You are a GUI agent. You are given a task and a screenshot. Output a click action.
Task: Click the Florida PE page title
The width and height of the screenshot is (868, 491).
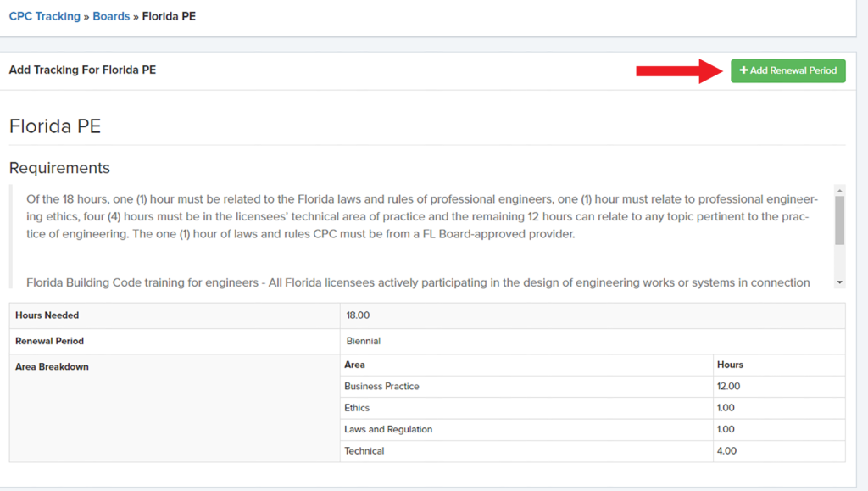(54, 126)
